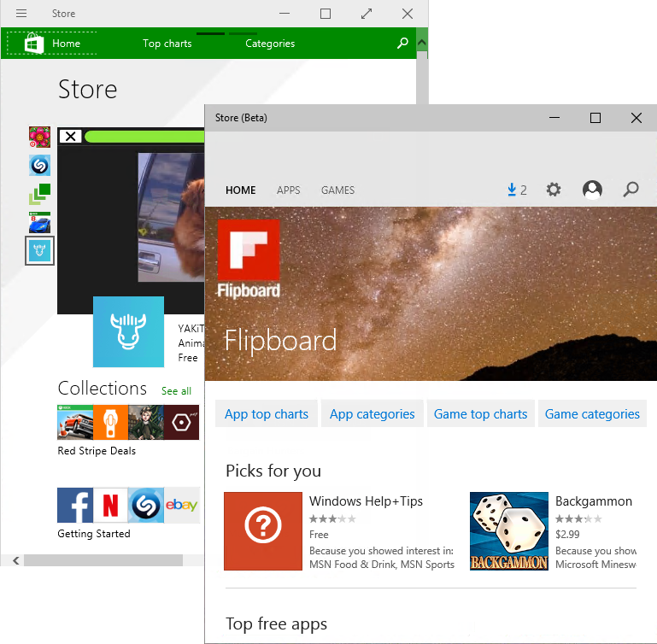This screenshot has width=657, height=644.
Task: Switch to Top charts in the green bar
Action: pyautogui.click(x=167, y=44)
